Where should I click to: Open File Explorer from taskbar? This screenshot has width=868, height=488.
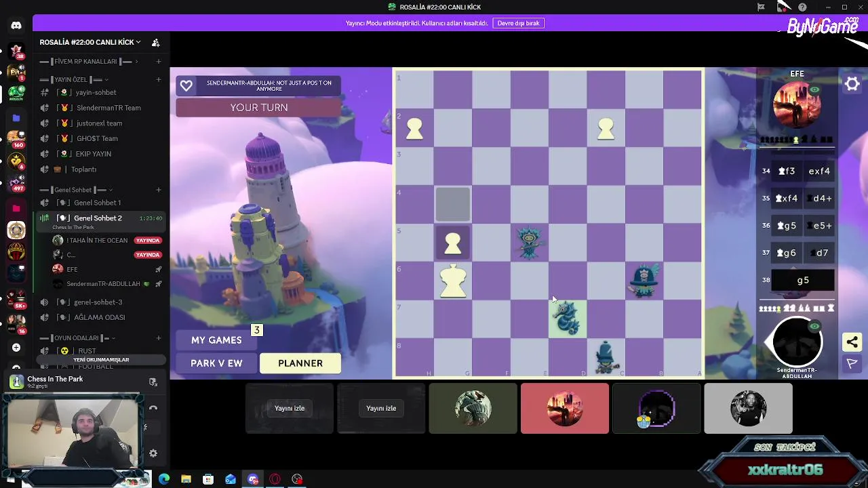(186, 479)
